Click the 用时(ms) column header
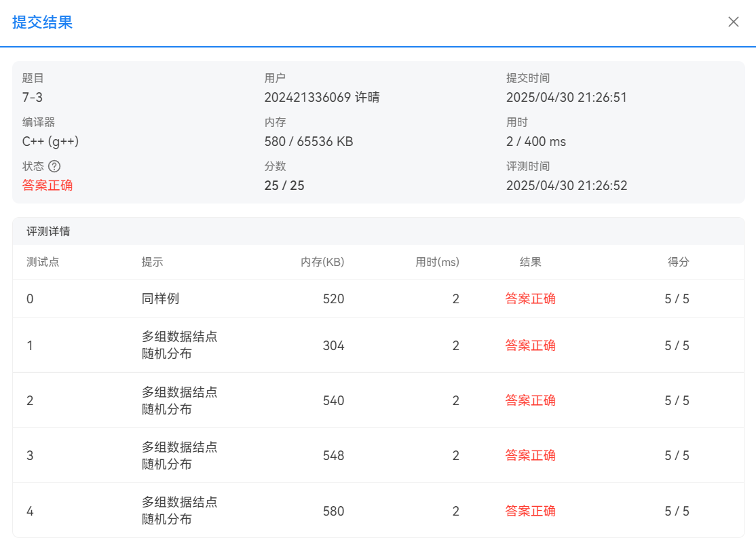Image resolution: width=756 pixels, height=538 pixels. pos(437,262)
